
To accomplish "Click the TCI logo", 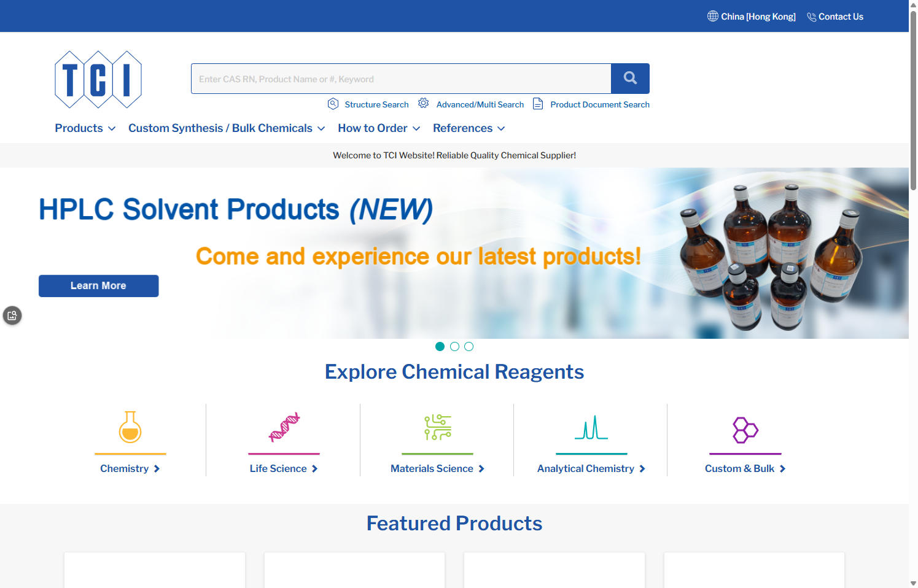I will [x=98, y=79].
